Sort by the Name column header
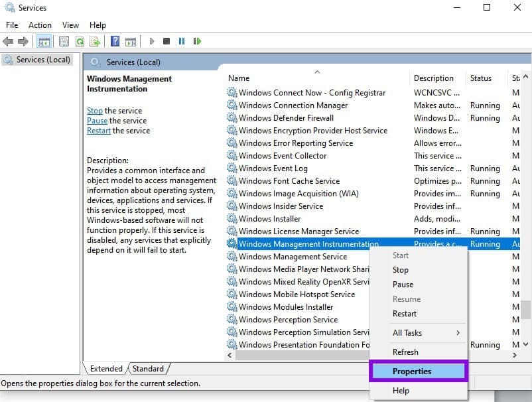This screenshot has height=402, width=532. (317, 78)
